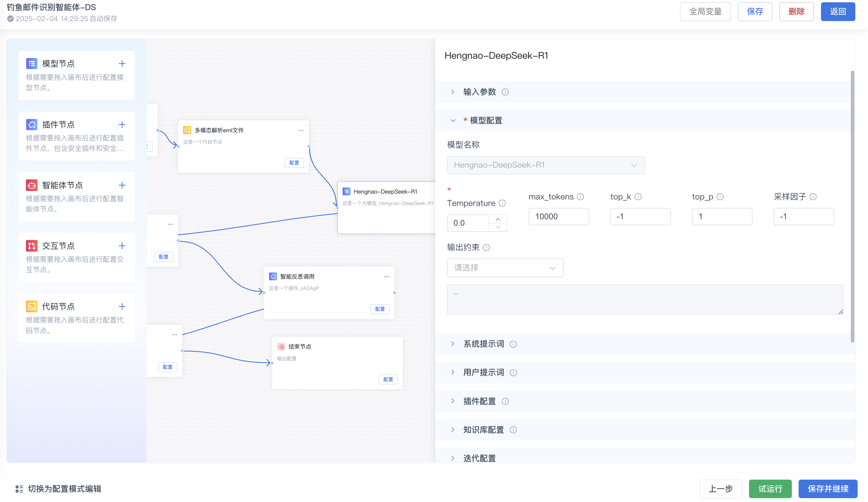Open more options on 多模态解析eml文件 node
The height and width of the screenshot is (502, 868).
tap(301, 131)
